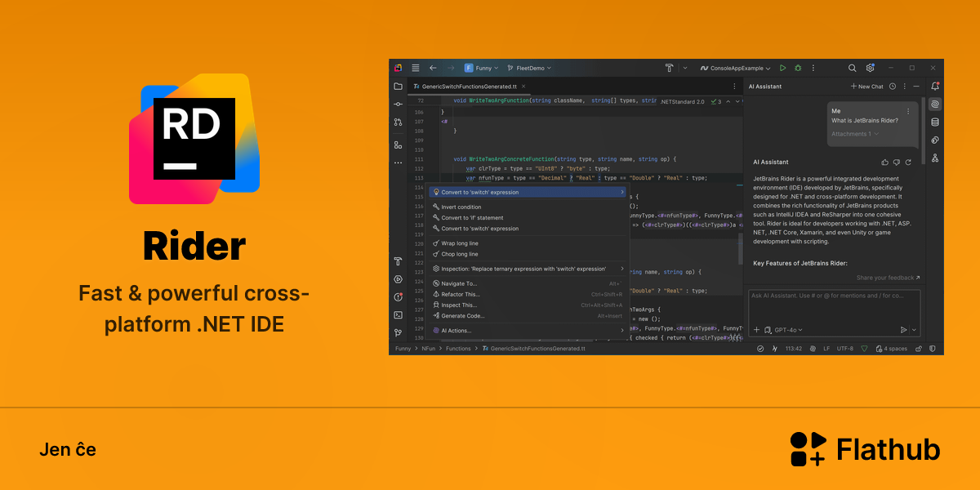
Task: Open the Commit tool window
Action: [398, 104]
